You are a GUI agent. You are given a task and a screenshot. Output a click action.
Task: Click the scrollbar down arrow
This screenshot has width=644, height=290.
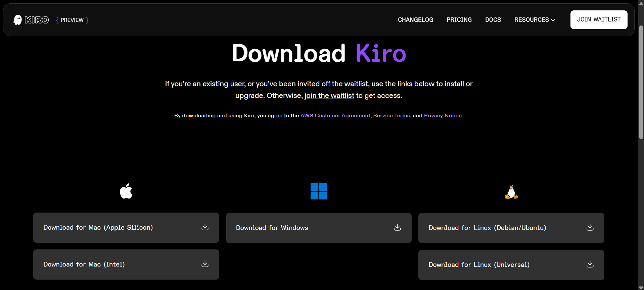coord(641,287)
